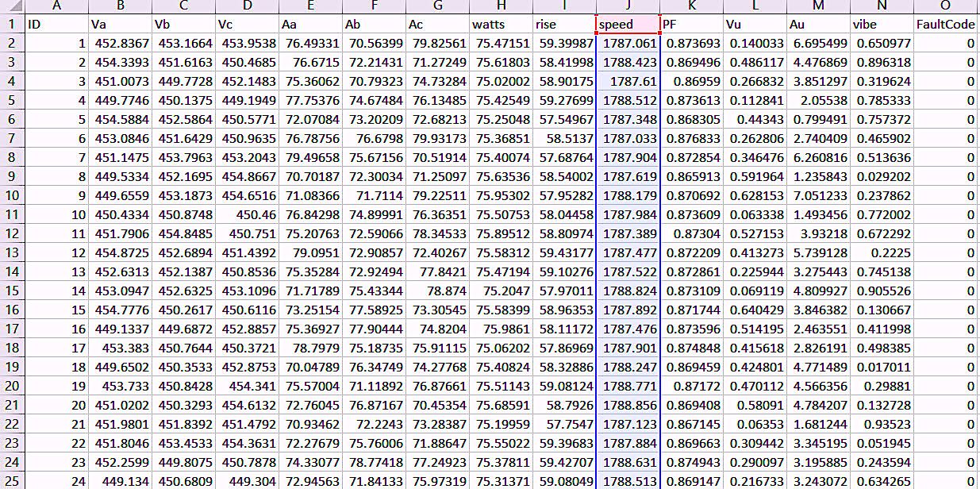The height and width of the screenshot is (489, 980).
Task: Select cell with value 1788.179
Action: pos(628,195)
